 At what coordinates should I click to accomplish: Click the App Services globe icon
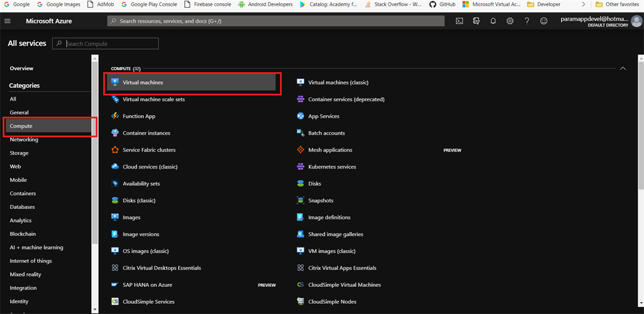[x=300, y=116]
